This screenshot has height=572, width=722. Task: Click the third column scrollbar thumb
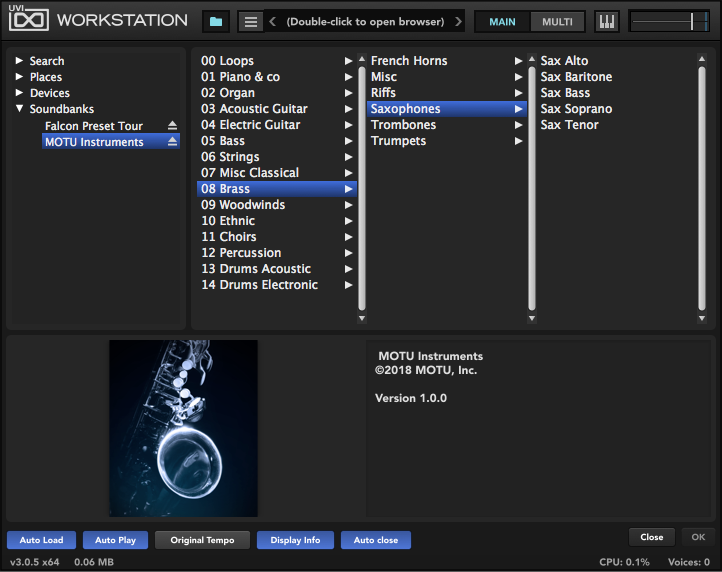point(702,188)
